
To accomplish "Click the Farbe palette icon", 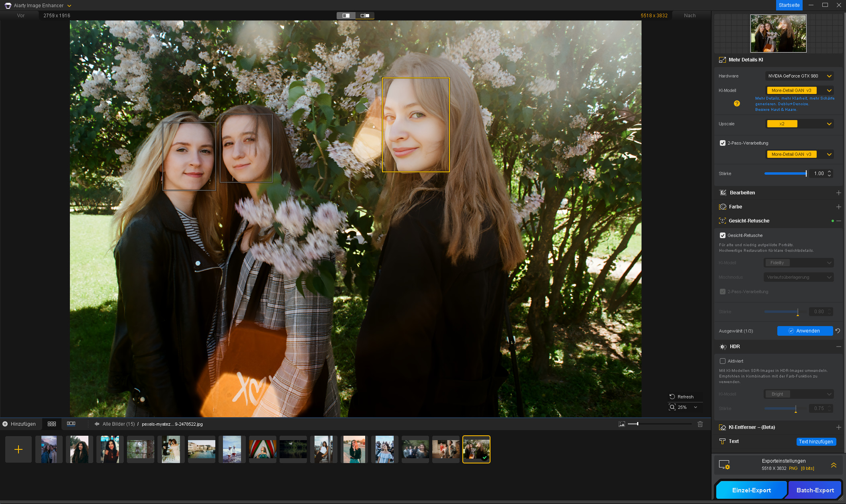I will [723, 206].
